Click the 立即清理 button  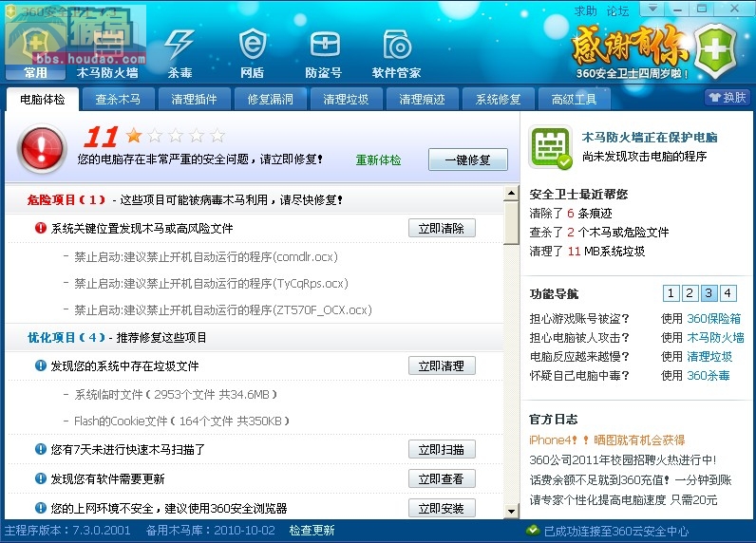click(442, 365)
